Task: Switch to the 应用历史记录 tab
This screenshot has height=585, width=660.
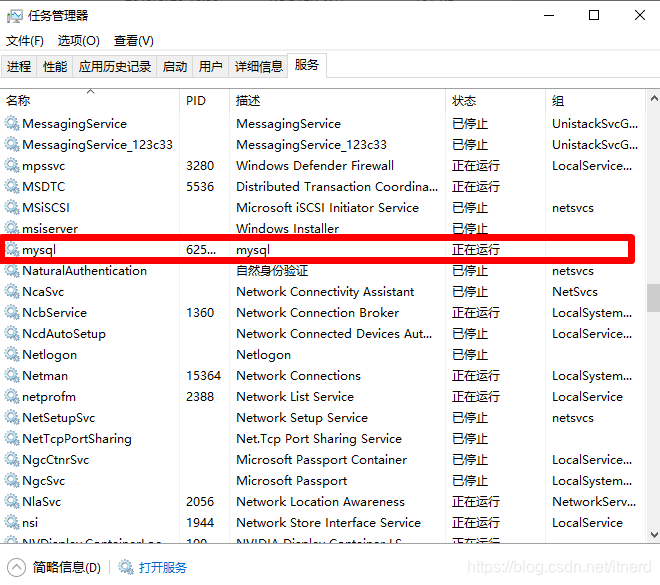Action: (x=114, y=66)
